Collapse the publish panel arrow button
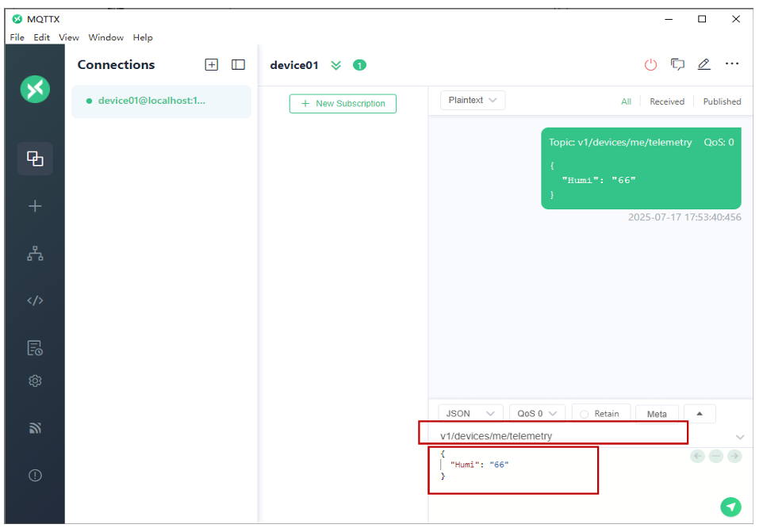The image size is (763, 532). click(700, 414)
